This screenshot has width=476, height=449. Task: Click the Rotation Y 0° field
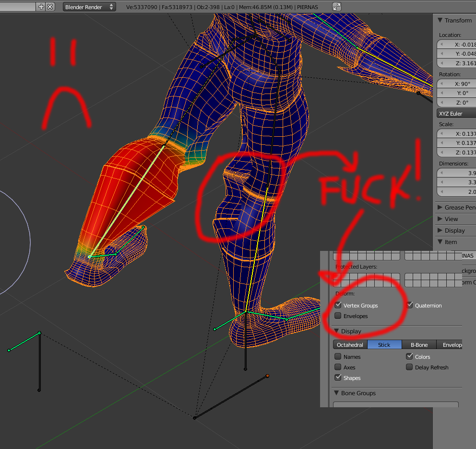[456, 93]
